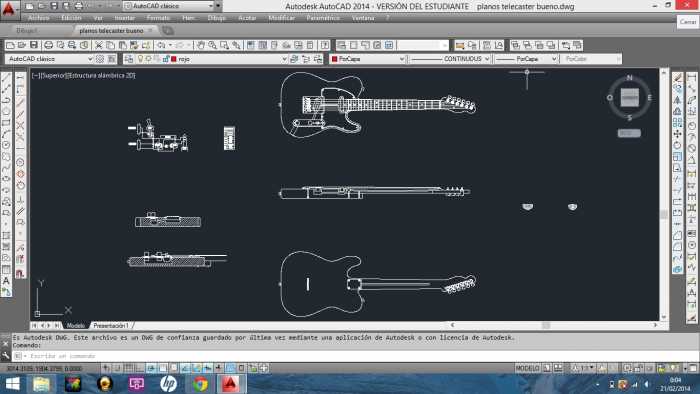This screenshot has height=394, width=700.
Task: Toggle the lightbulb for layer rojo
Action: 140,59
